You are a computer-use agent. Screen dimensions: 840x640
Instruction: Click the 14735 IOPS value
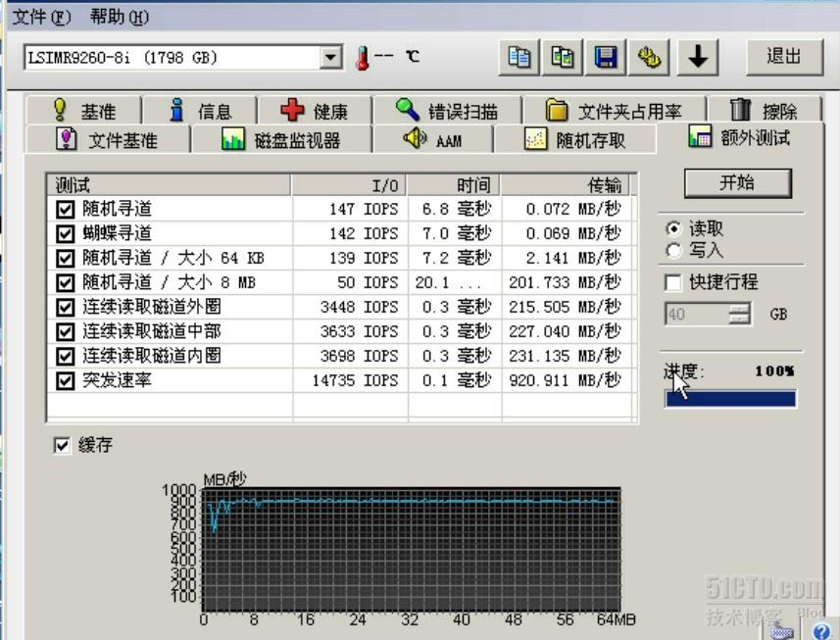coord(355,380)
